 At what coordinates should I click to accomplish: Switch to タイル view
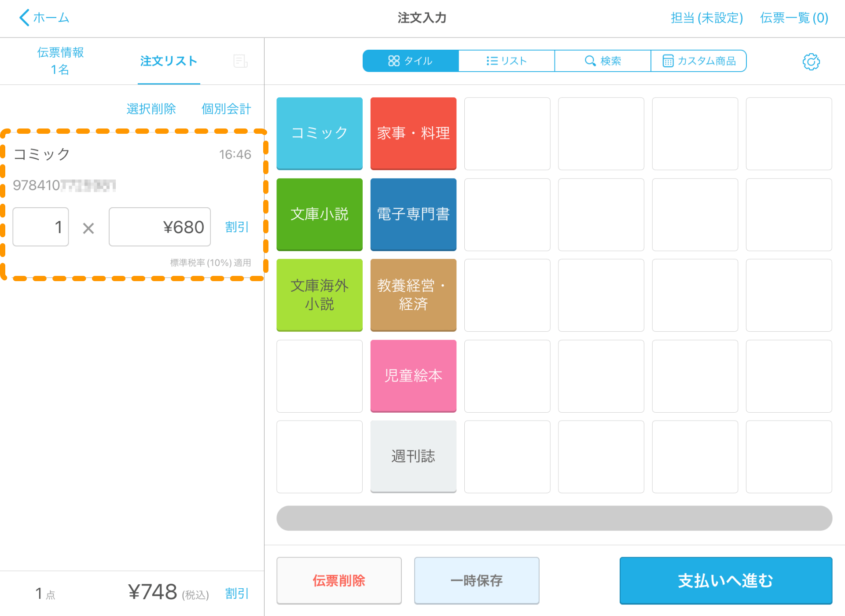411,61
